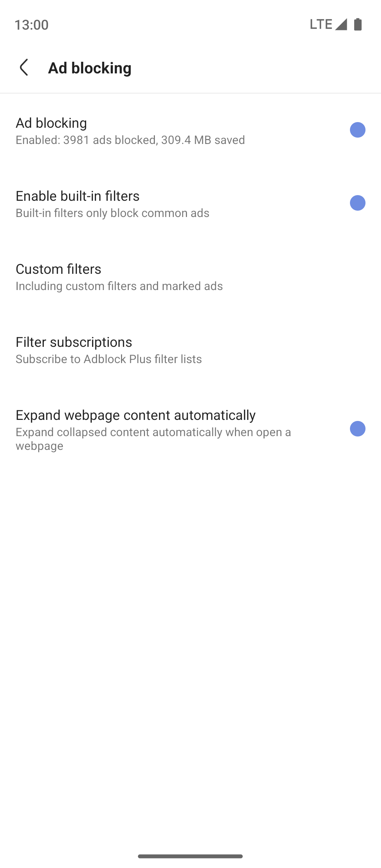Tap the battery icon in status bar
This screenshot has width=381, height=868.
(358, 24)
